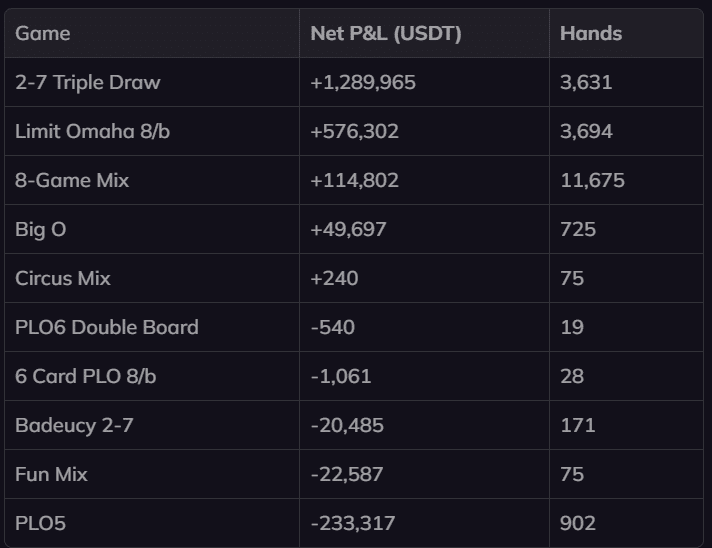Click the Hands column header

point(590,33)
